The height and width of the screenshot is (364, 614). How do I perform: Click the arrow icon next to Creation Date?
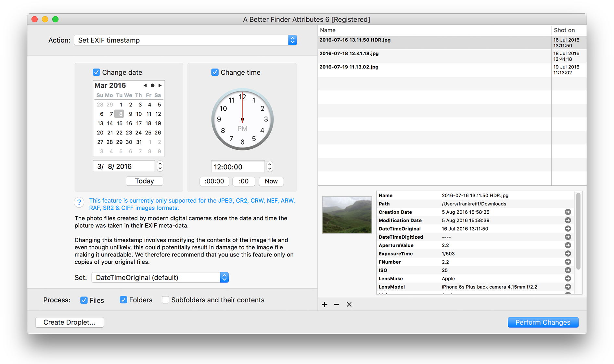pyautogui.click(x=568, y=212)
